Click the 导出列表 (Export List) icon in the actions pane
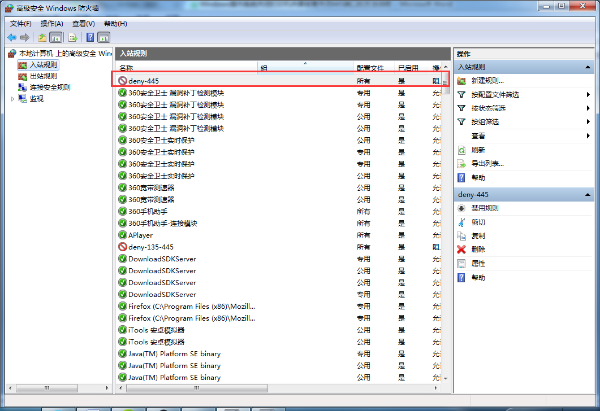The width and height of the screenshot is (600, 411). (x=461, y=164)
